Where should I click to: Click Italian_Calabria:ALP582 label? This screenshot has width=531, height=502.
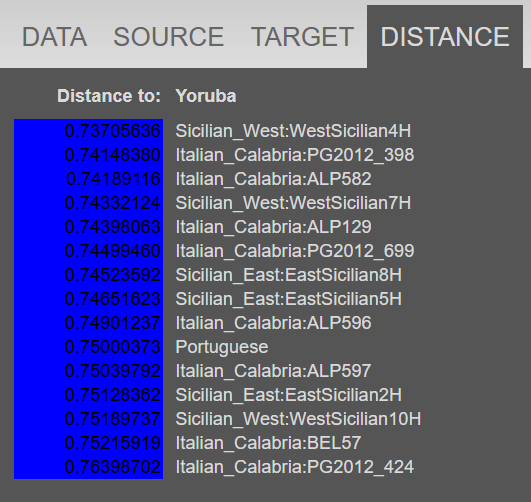(x=273, y=179)
